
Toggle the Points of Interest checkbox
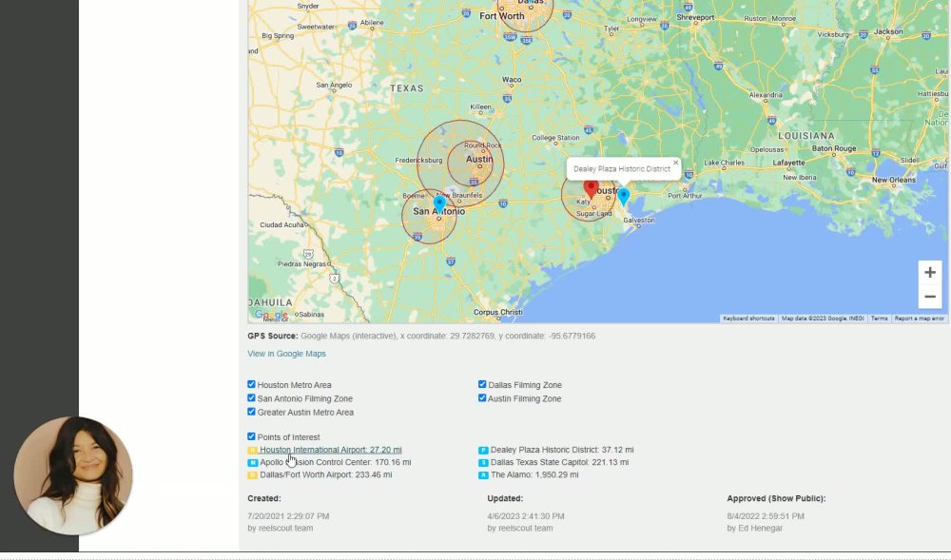pos(251,436)
